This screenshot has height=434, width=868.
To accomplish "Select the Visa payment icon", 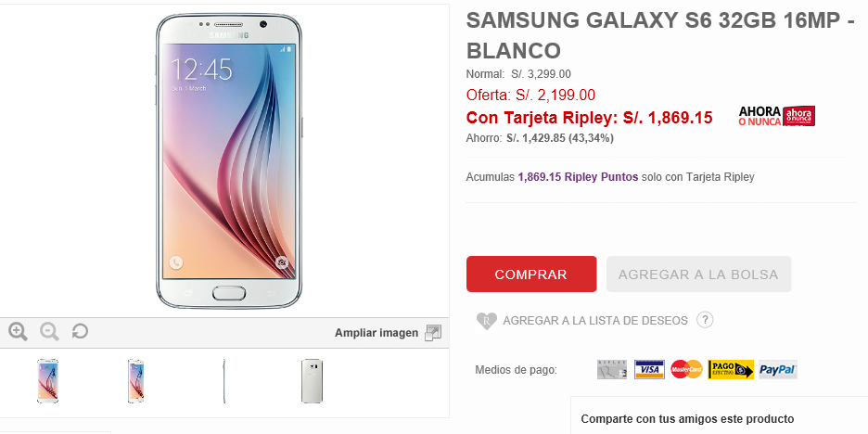I will click(x=649, y=369).
